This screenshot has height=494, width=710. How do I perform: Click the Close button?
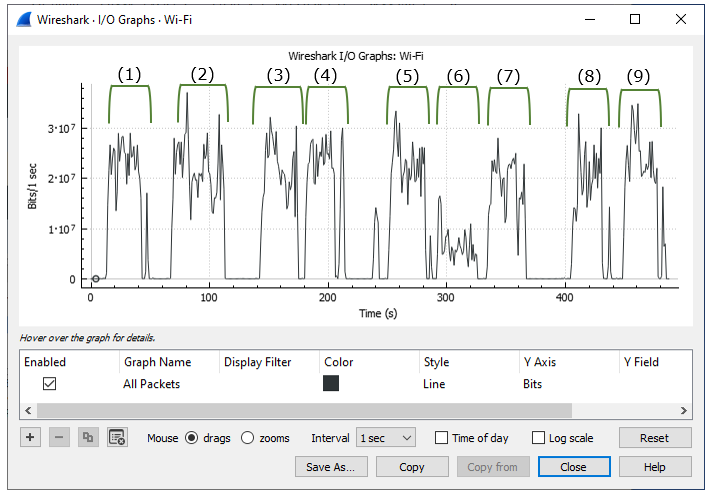[574, 467]
